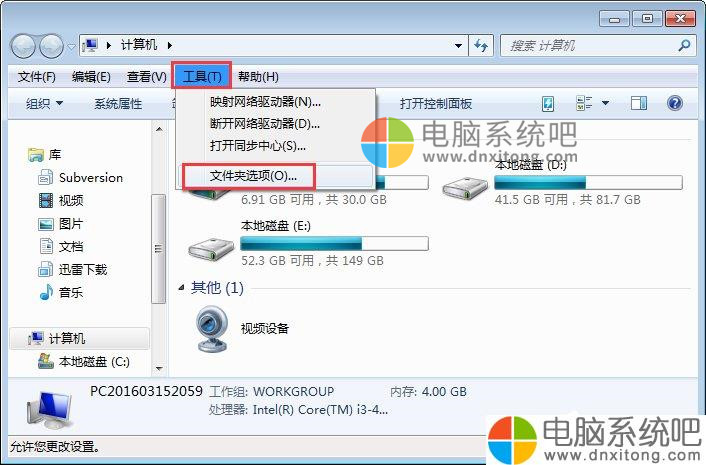The height and width of the screenshot is (465, 706).
Task: Select the webcam video device icon
Action: pyautogui.click(x=212, y=329)
